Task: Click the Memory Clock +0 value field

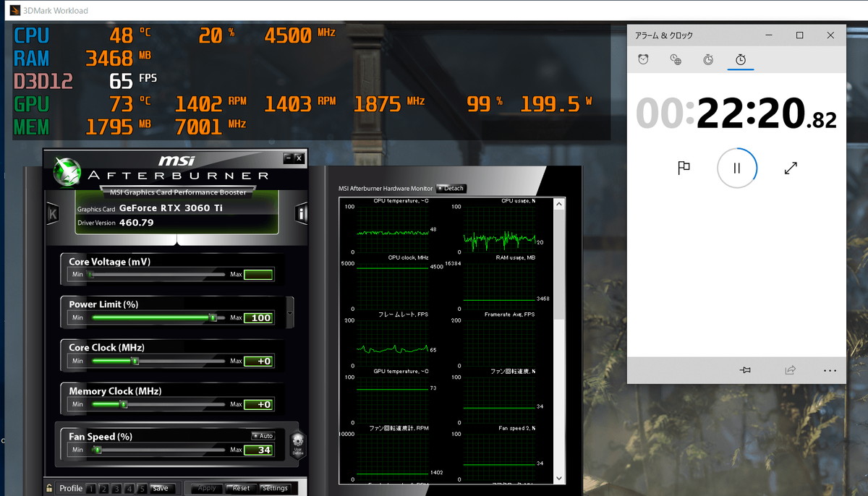Action: 258,405
